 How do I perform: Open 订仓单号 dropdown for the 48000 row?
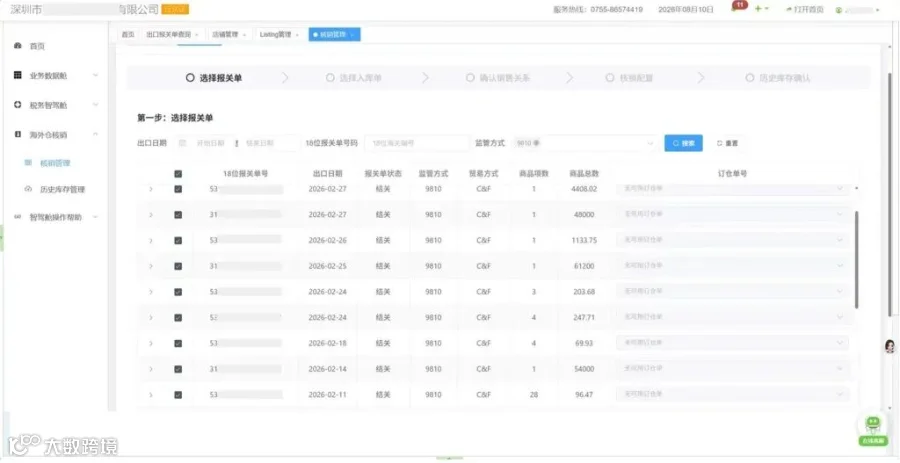pyautogui.click(x=732, y=214)
